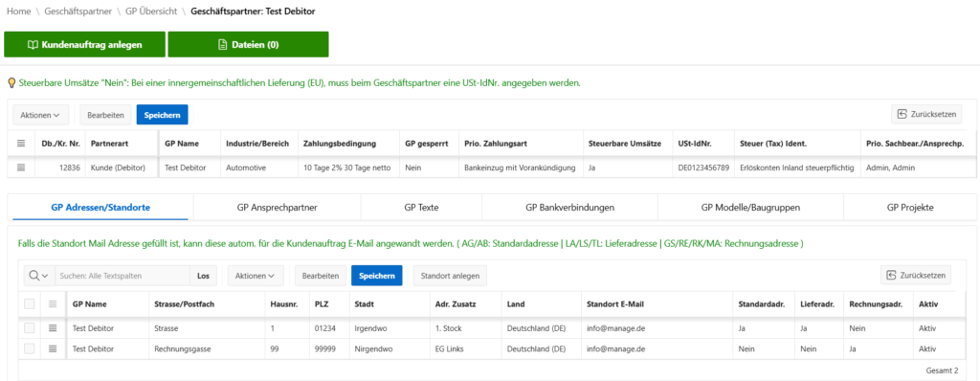Open the search column selector dropdown
The width and height of the screenshot is (980, 381).
click(38, 276)
